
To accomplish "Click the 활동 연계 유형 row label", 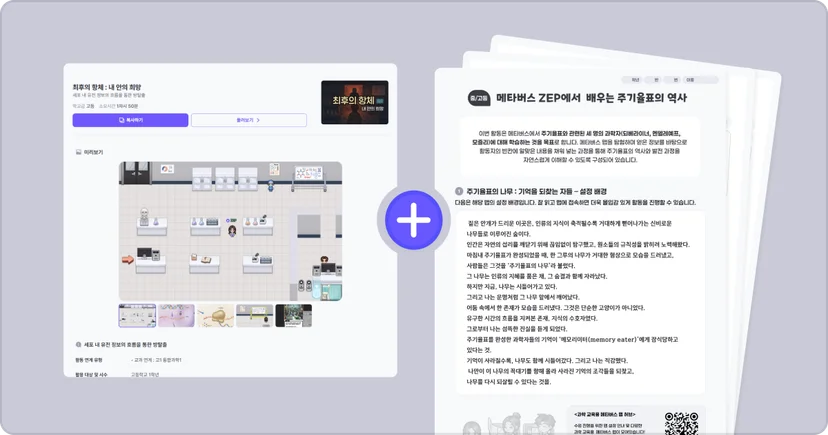I will click(x=89, y=360).
